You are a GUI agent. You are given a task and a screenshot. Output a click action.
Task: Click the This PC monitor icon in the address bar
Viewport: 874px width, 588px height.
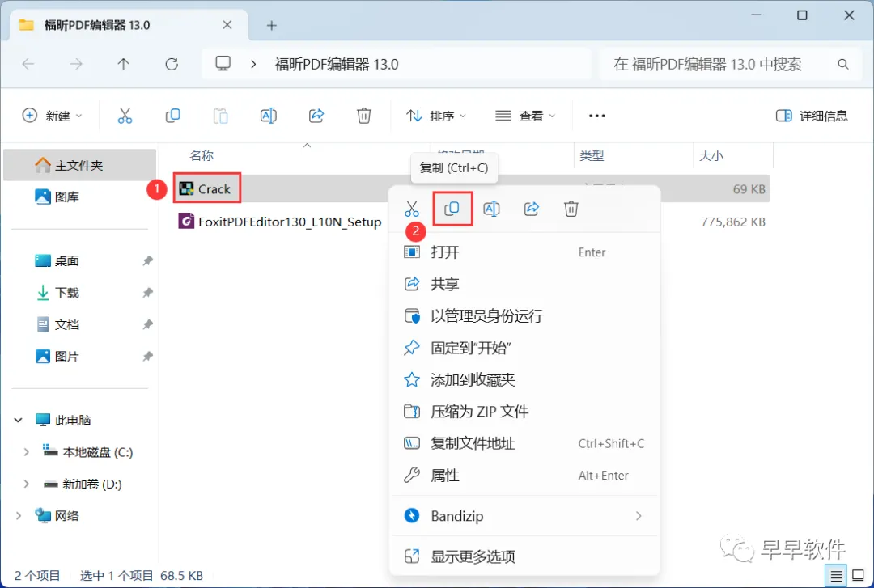tap(223, 64)
